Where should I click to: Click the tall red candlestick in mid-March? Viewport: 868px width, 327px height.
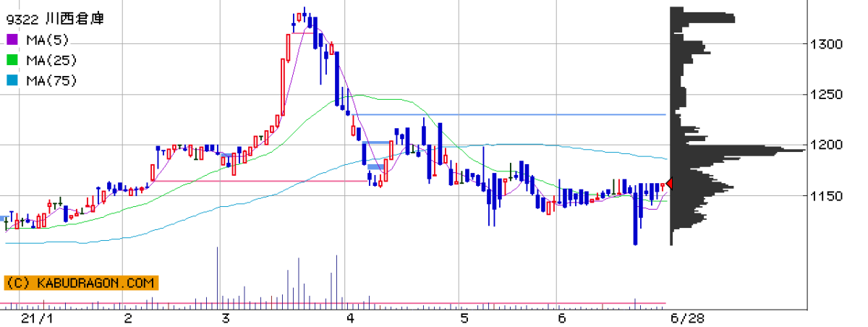(x=282, y=85)
